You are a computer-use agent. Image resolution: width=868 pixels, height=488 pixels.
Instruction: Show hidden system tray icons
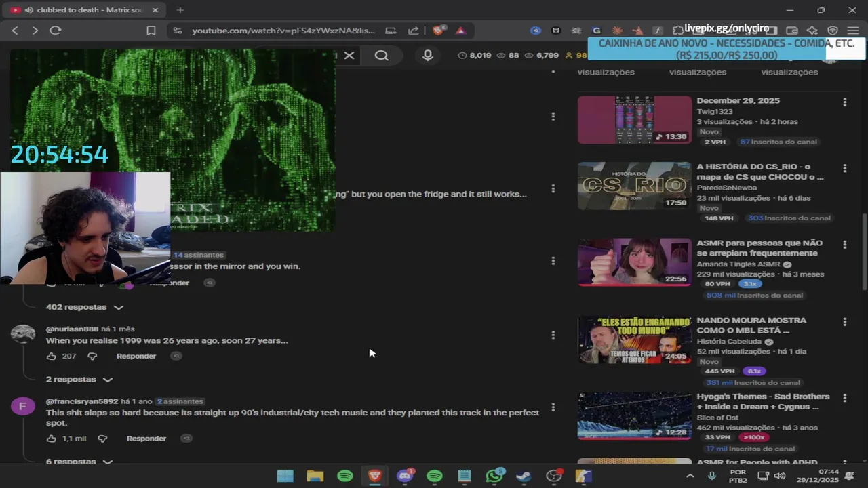coord(690,476)
